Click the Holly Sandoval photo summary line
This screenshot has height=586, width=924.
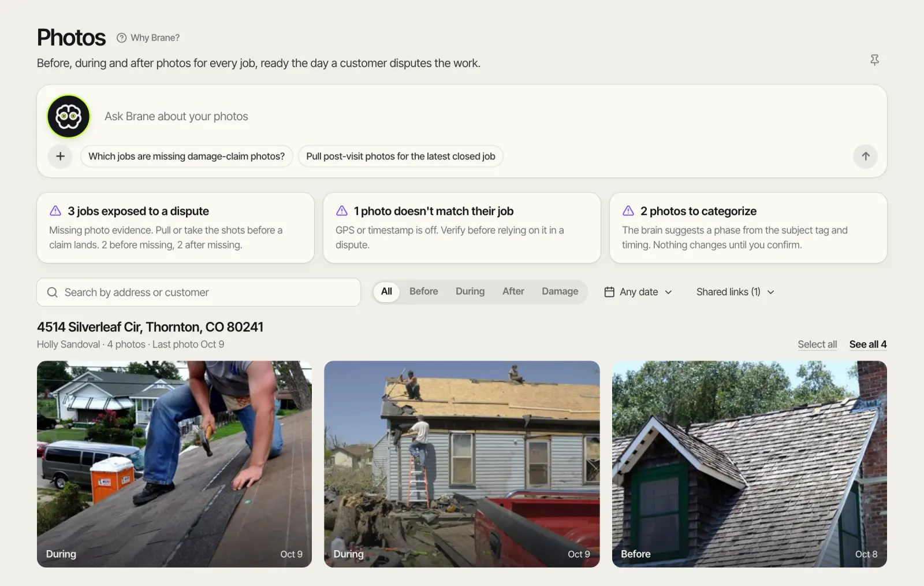(131, 344)
